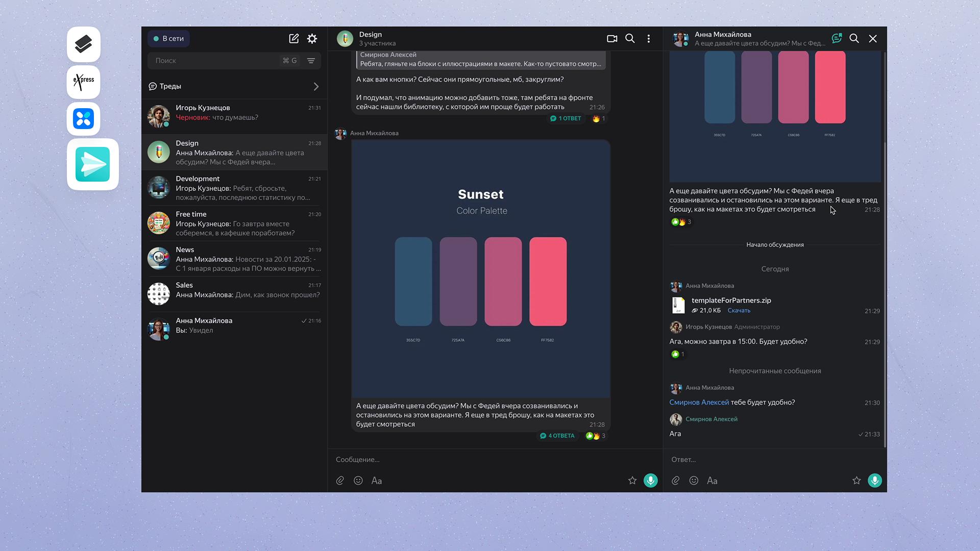980x551 pixels.
Task: Toggle the star icon in the thread reply
Action: 856,481
